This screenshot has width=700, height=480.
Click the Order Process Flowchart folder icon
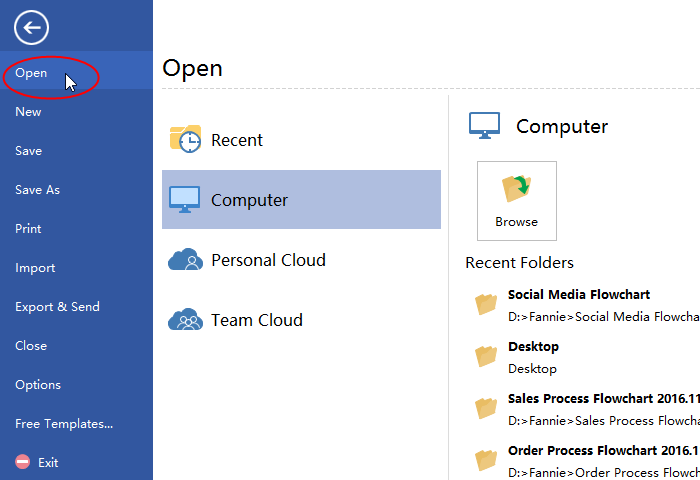click(486, 460)
